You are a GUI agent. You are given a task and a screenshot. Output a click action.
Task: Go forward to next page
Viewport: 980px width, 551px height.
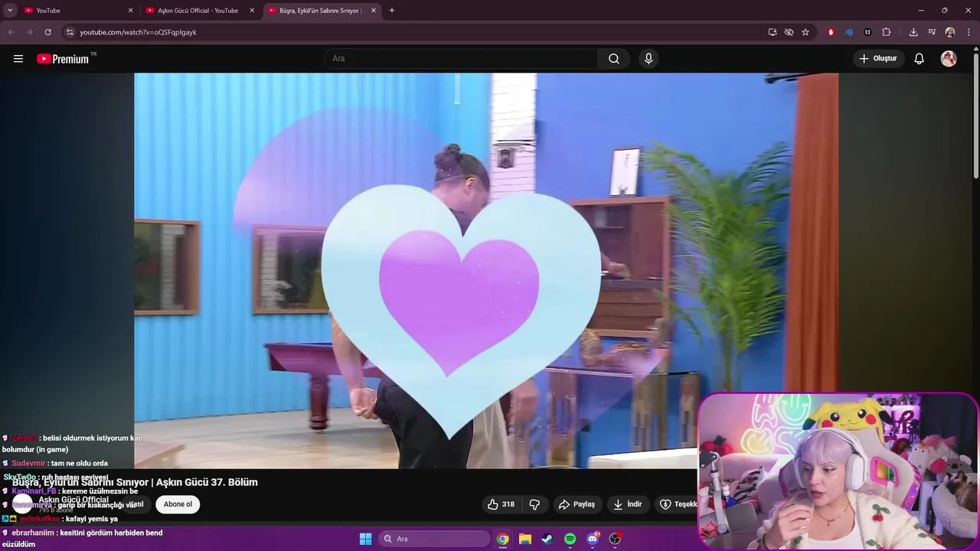[x=30, y=32]
